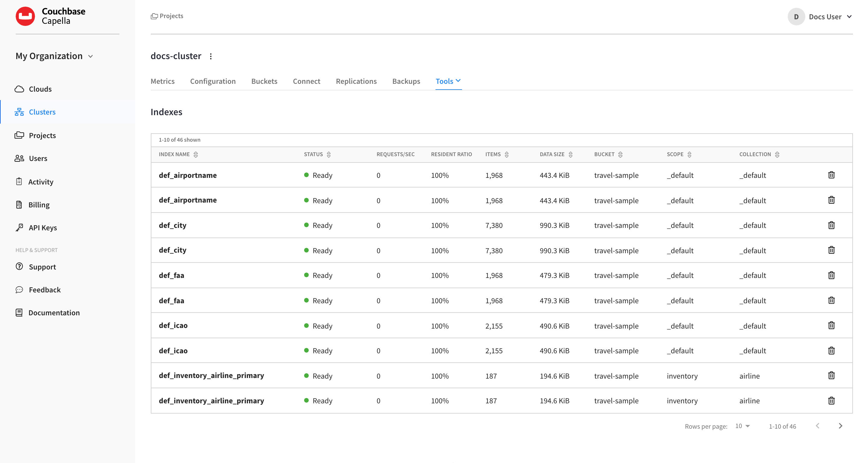Click the Clusters icon in the sidebar

pyautogui.click(x=19, y=112)
